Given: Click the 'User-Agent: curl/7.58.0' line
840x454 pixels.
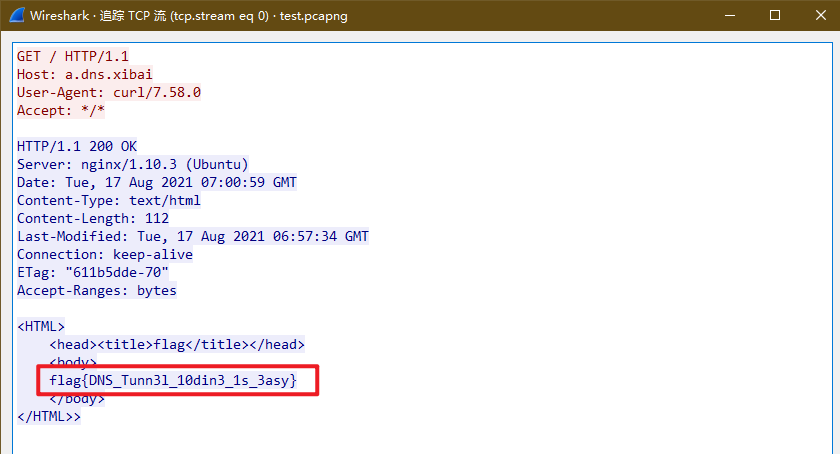Looking at the screenshot, I should click(109, 92).
